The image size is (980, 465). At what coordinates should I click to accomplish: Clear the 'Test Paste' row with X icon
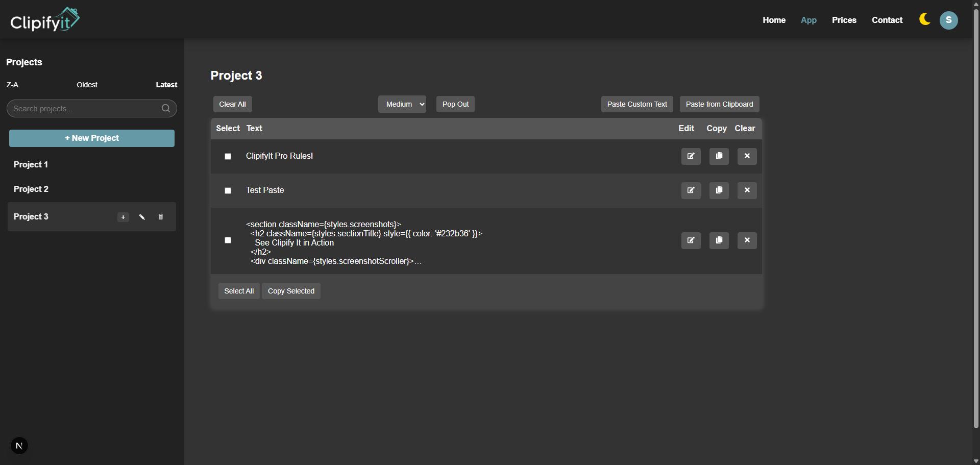pyautogui.click(x=747, y=190)
